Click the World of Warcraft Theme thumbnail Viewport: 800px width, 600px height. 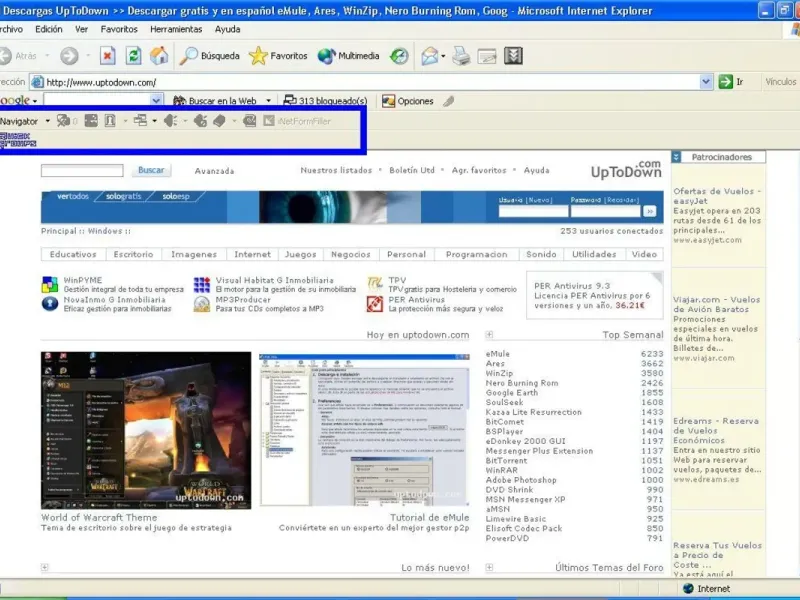pyautogui.click(x=146, y=429)
